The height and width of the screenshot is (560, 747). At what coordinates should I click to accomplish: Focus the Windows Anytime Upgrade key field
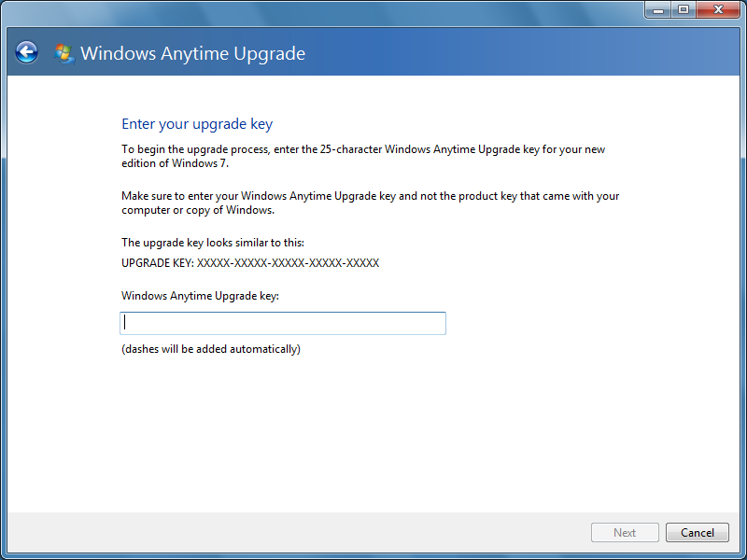(x=283, y=323)
